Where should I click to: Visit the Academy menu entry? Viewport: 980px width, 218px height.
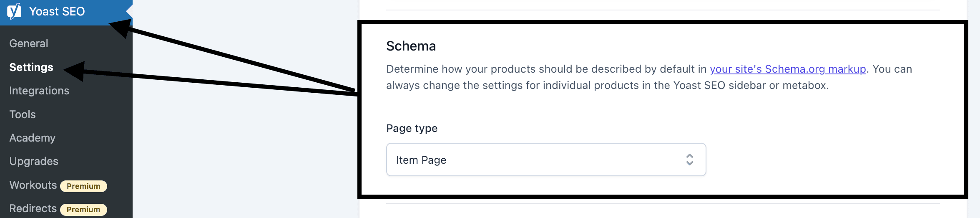pyautogui.click(x=33, y=138)
